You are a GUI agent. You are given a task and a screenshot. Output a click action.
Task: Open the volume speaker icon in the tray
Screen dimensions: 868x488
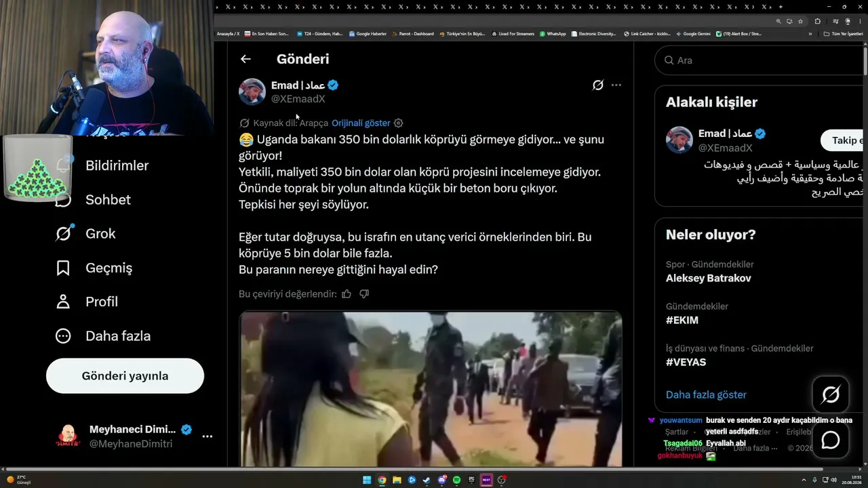point(834,480)
